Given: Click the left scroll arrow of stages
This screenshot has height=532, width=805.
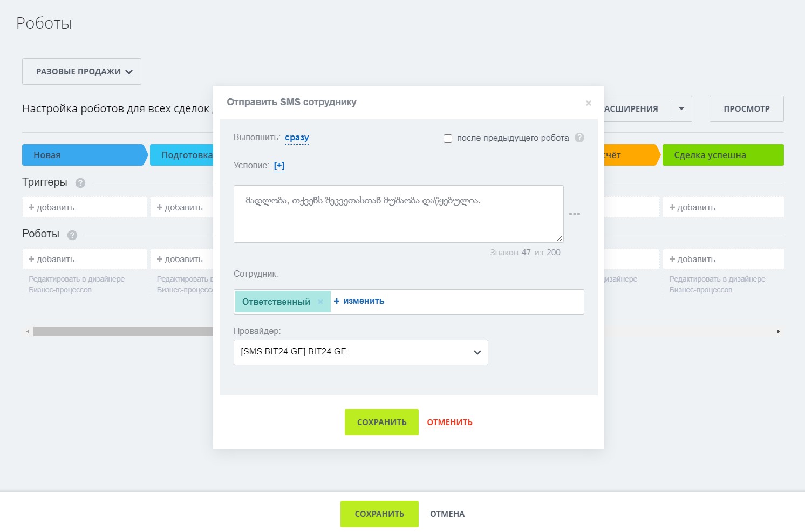Looking at the screenshot, I should [x=28, y=331].
